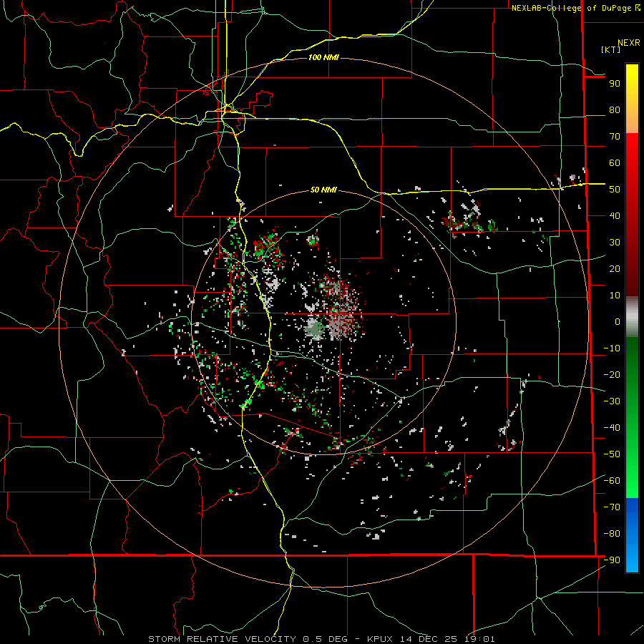Click the 30 value on velocity scale

click(x=615, y=243)
